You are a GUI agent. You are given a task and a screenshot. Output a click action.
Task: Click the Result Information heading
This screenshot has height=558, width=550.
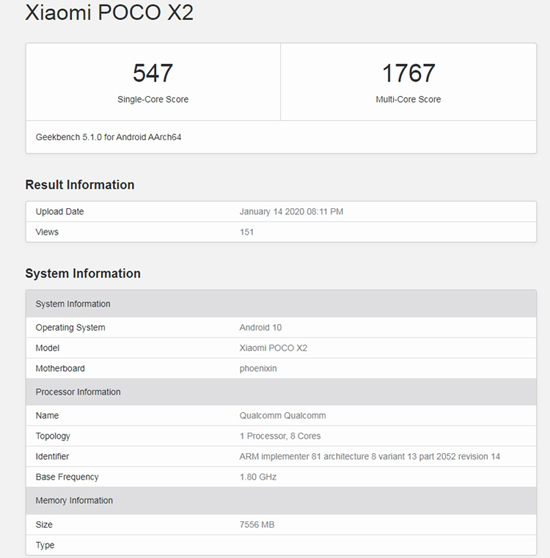(x=80, y=185)
